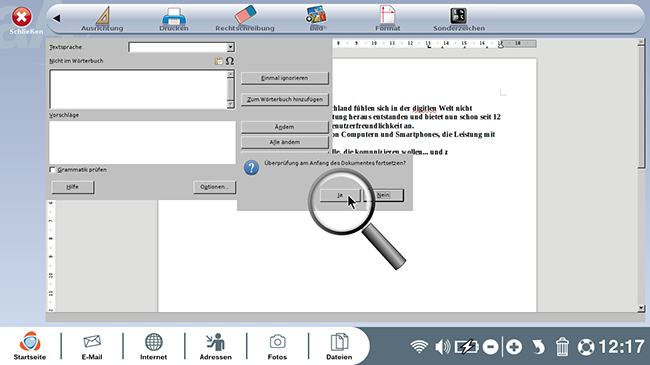Image resolution: width=650 pixels, height=365 pixels.
Task: Open Adressen contacts app
Action: point(216,346)
